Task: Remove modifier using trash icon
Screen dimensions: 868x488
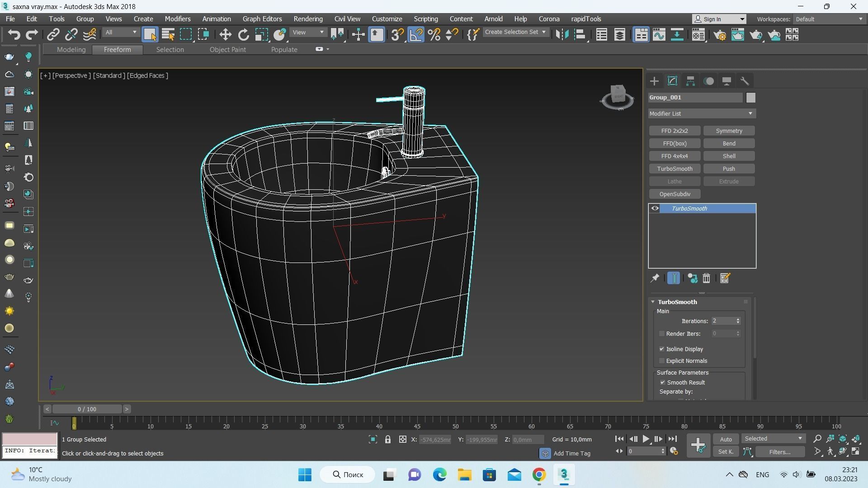Action: click(706, 278)
